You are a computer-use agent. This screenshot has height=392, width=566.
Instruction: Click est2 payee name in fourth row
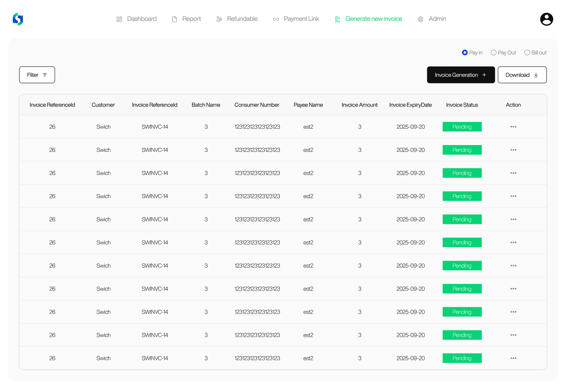click(308, 196)
